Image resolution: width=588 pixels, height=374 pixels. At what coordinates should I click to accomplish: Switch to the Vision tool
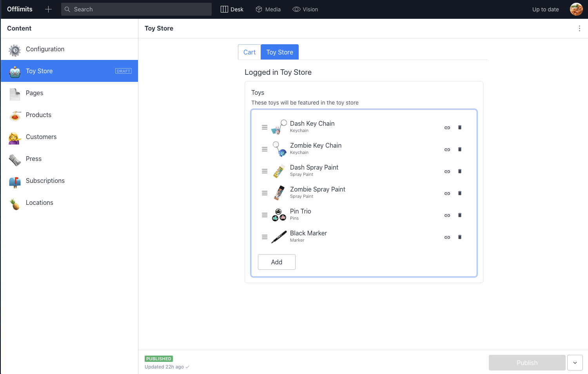305,9
